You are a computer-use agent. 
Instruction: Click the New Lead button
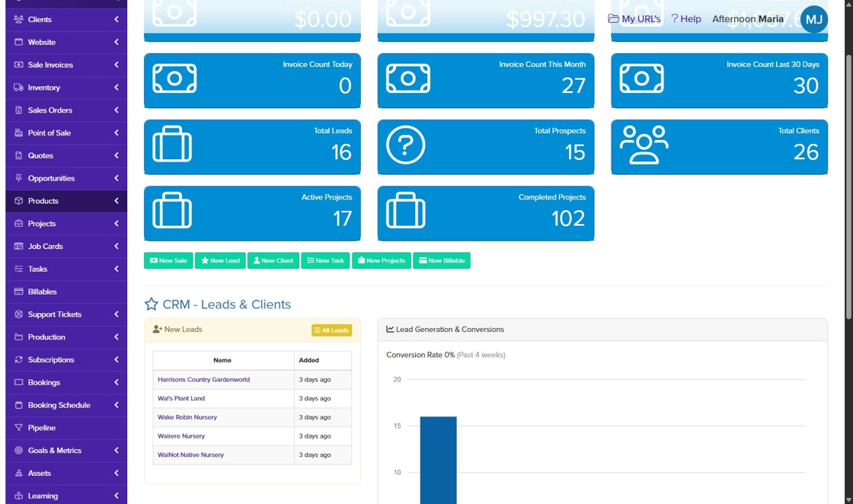coord(220,260)
